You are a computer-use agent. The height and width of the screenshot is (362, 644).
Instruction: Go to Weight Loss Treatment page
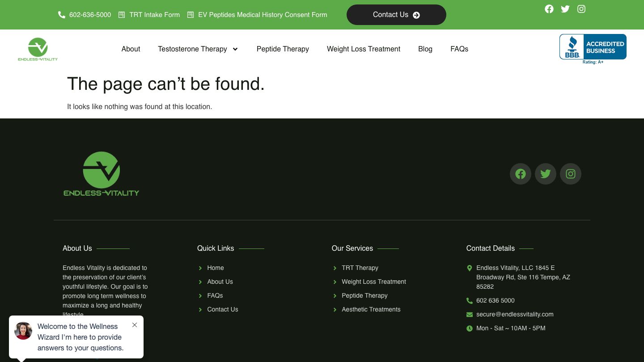363,49
